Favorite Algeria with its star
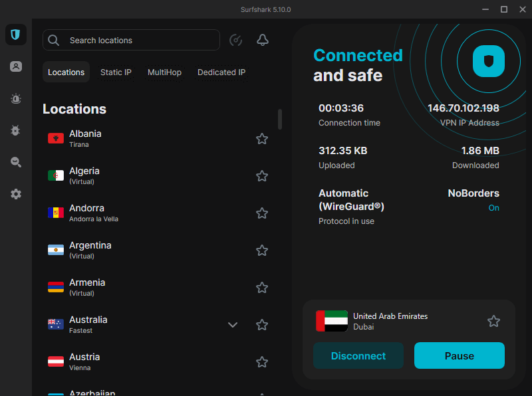This screenshot has height=396, width=532. point(262,176)
